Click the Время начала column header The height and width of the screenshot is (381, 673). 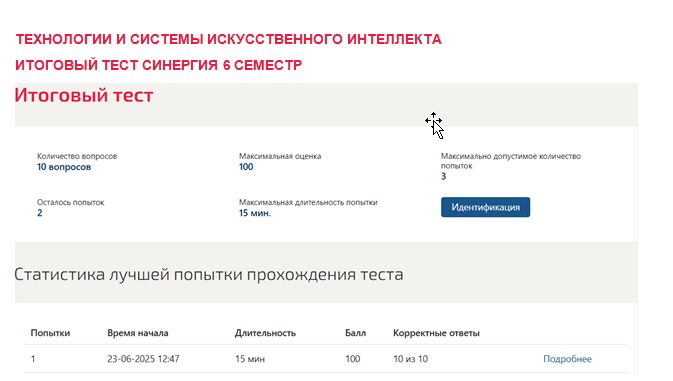click(138, 333)
